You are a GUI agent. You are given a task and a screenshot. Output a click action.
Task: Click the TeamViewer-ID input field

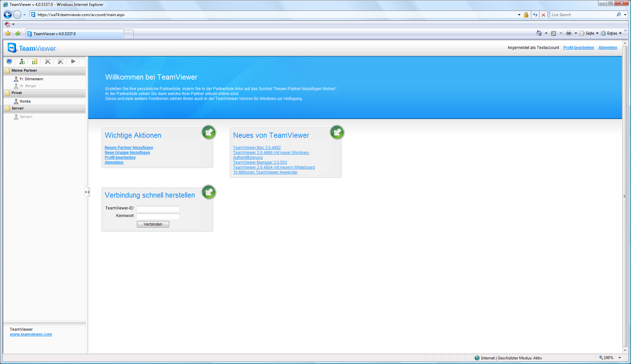[158, 209]
